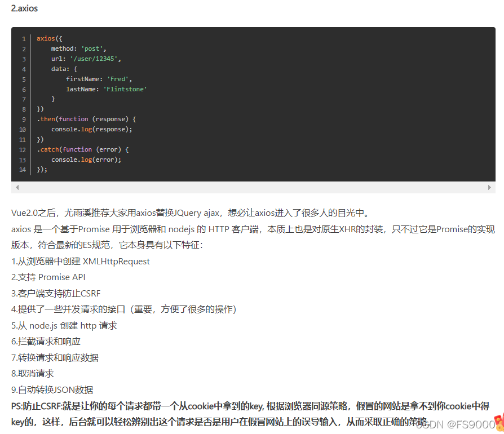Click the paragraph line starting 'axios 是一个基于Promise'
Viewport: 504px width, 434px height.
coord(253,229)
